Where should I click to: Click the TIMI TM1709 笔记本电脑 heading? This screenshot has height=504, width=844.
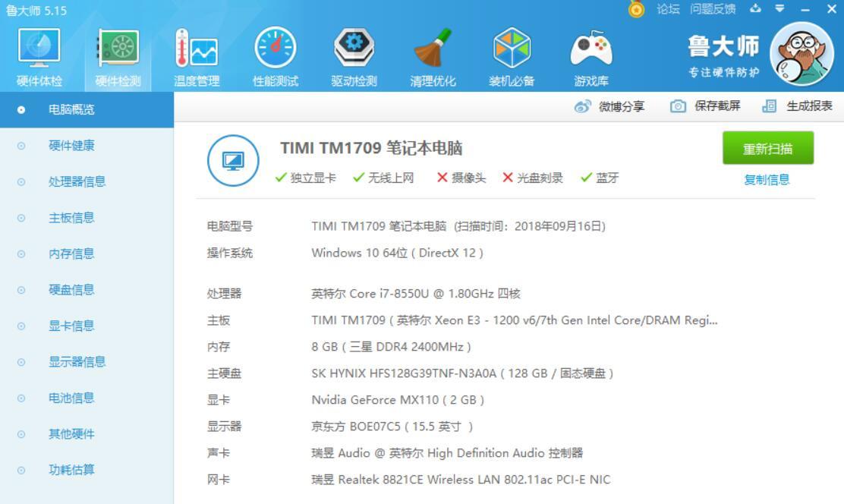point(371,148)
